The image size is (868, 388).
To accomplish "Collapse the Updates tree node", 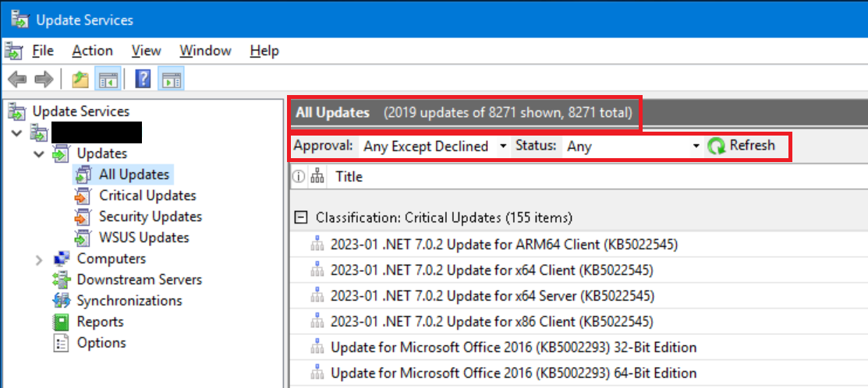I will (39, 153).
